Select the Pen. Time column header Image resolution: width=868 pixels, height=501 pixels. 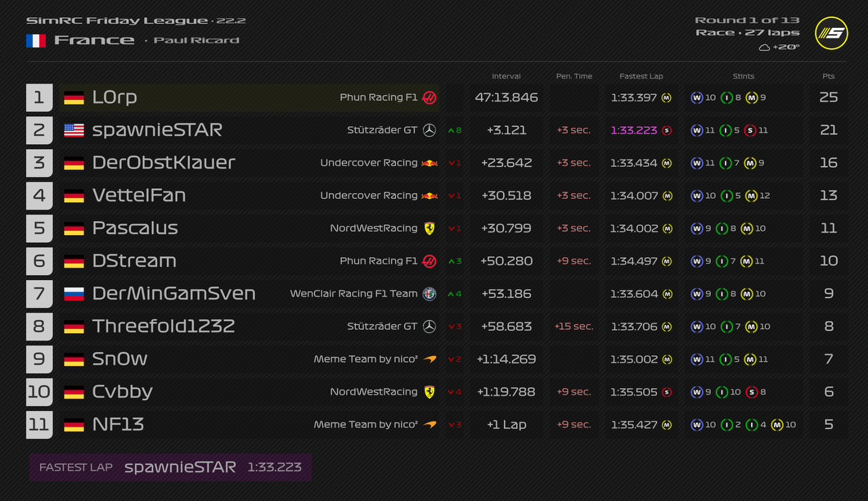(573, 76)
